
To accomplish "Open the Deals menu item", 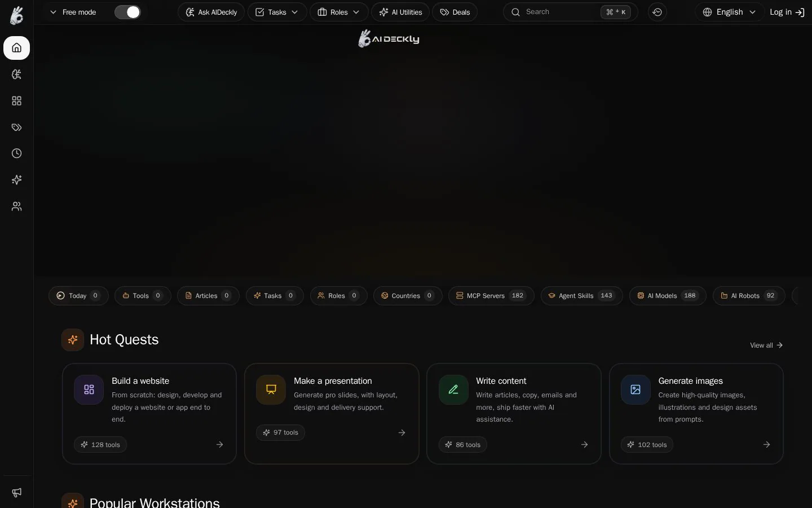I will pyautogui.click(x=454, y=12).
